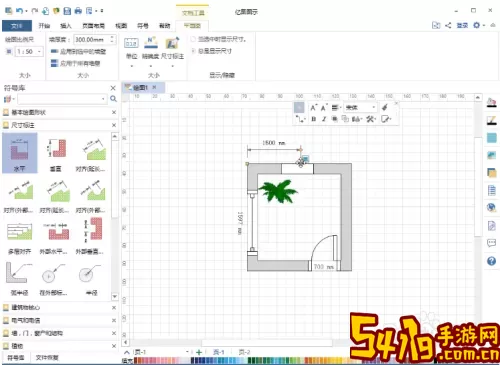Switch to the 页-2 page tab
Image resolution: width=500 pixels, height=365 pixels.
click(x=244, y=352)
